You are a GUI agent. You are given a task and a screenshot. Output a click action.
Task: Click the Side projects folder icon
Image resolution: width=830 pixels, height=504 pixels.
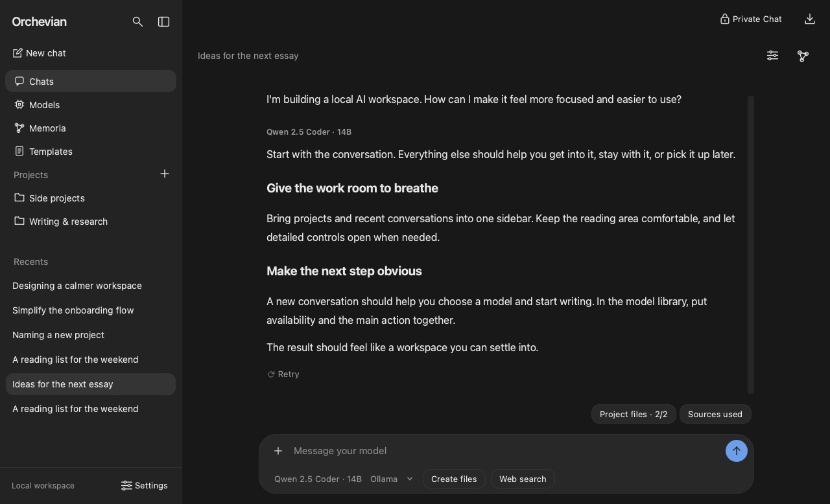(19, 198)
